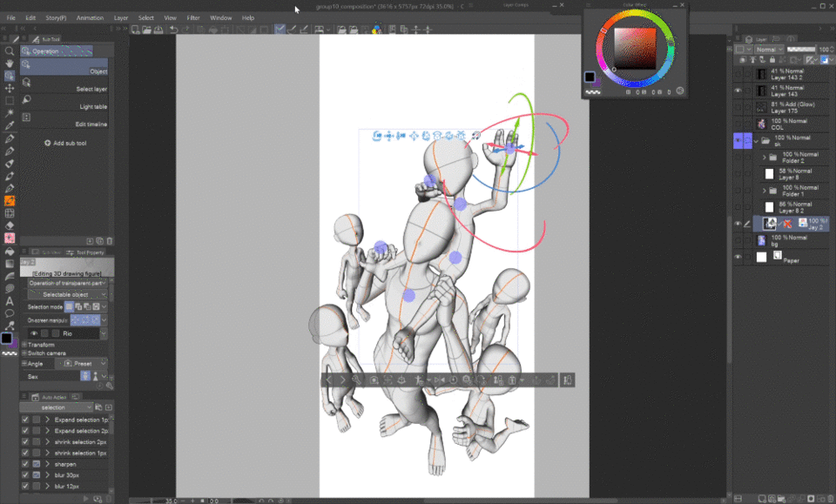The height and width of the screenshot is (504, 836).
Task: Click the layer opacity slider
Action: [801, 49]
